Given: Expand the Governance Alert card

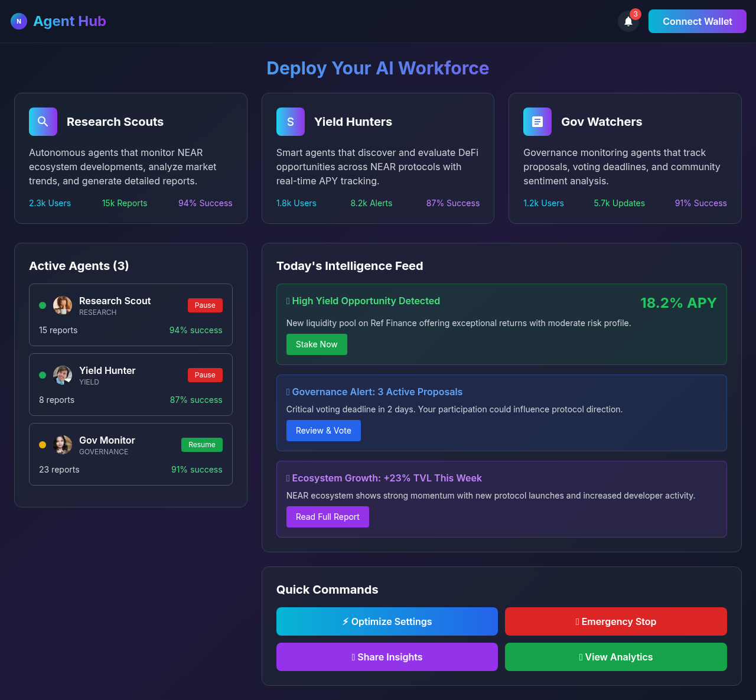Looking at the screenshot, I should tap(374, 392).
